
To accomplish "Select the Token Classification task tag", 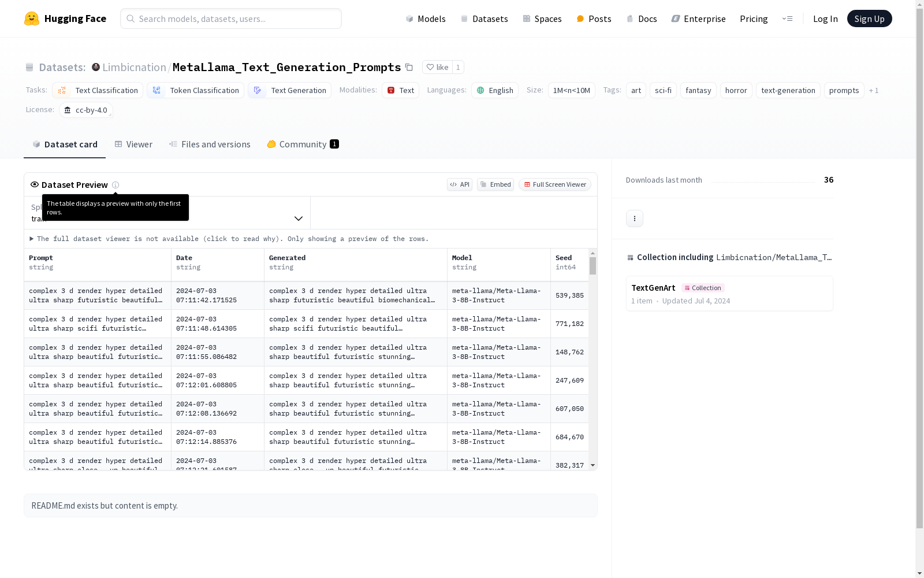I will coord(196,90).
